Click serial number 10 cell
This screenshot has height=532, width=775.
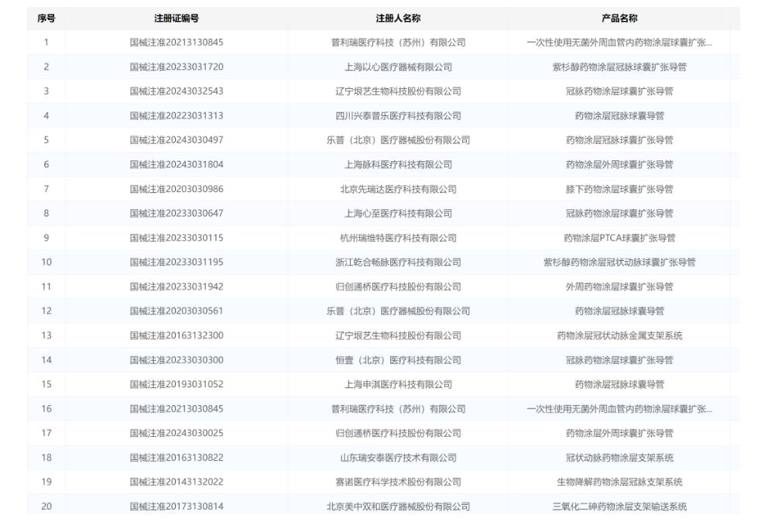pyautogui.click(x=46, y=262)
